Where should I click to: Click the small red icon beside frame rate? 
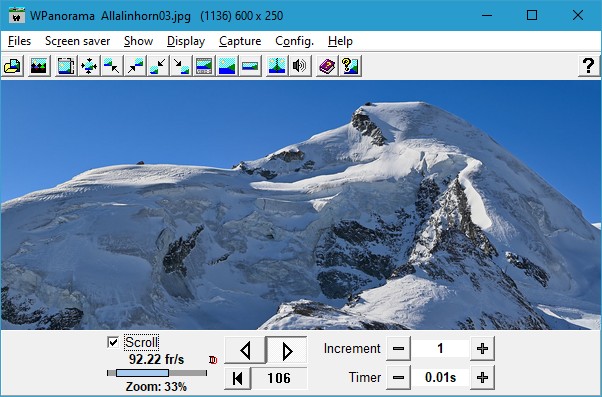pos(213,360)
